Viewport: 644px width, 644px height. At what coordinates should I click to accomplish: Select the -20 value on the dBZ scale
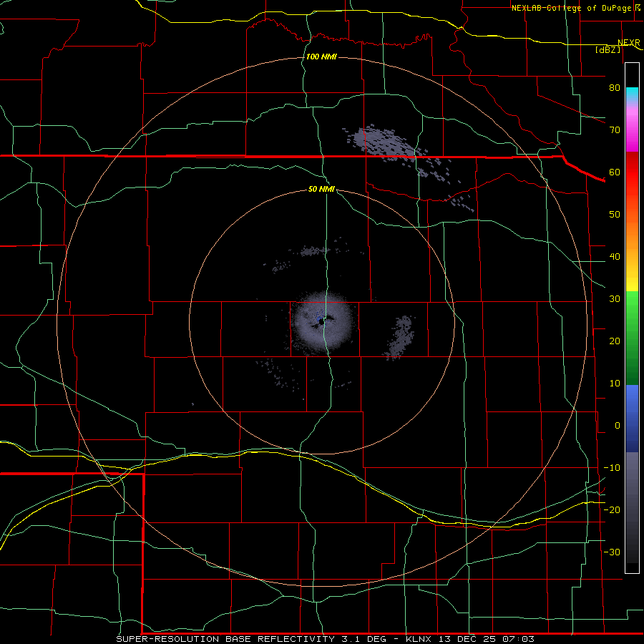pos(612,509)
